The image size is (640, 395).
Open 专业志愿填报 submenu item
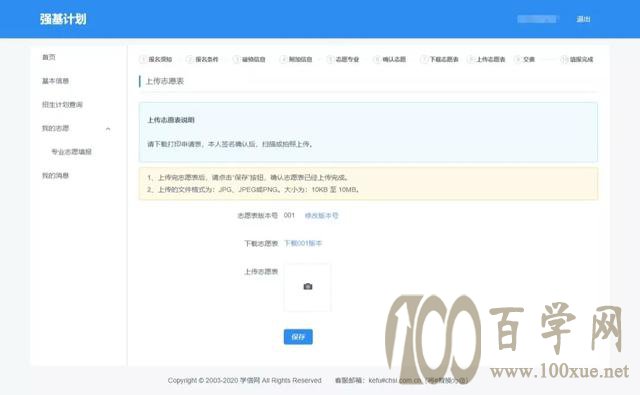tap(71, 152)
